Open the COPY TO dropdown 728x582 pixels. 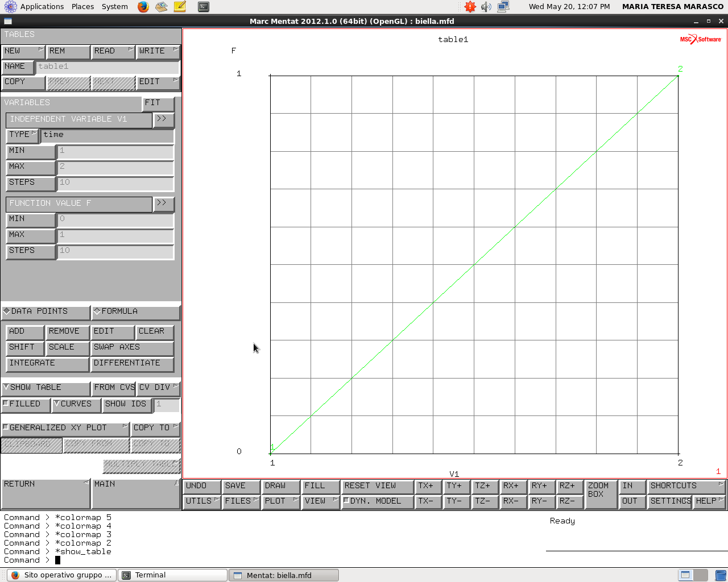[x=155, y=429]
